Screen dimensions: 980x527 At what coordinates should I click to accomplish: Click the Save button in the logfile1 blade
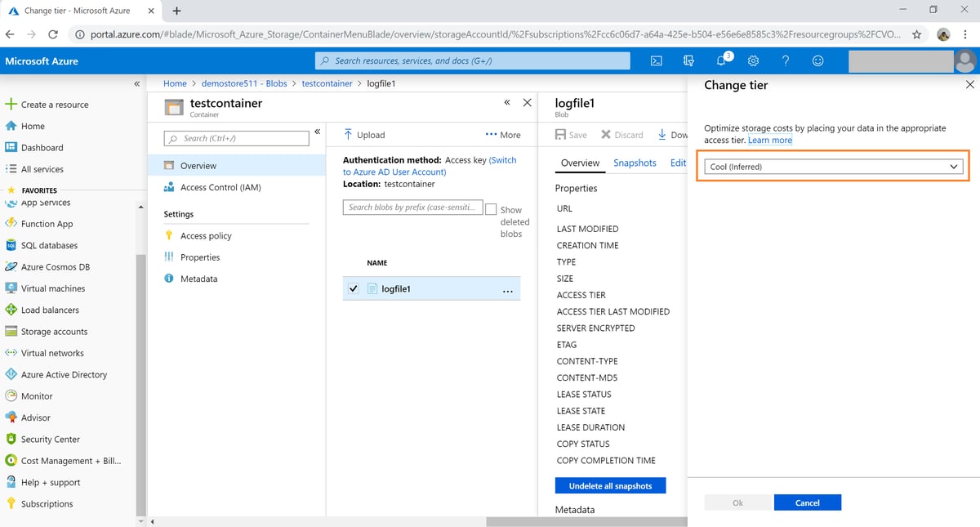coord(571,135)
